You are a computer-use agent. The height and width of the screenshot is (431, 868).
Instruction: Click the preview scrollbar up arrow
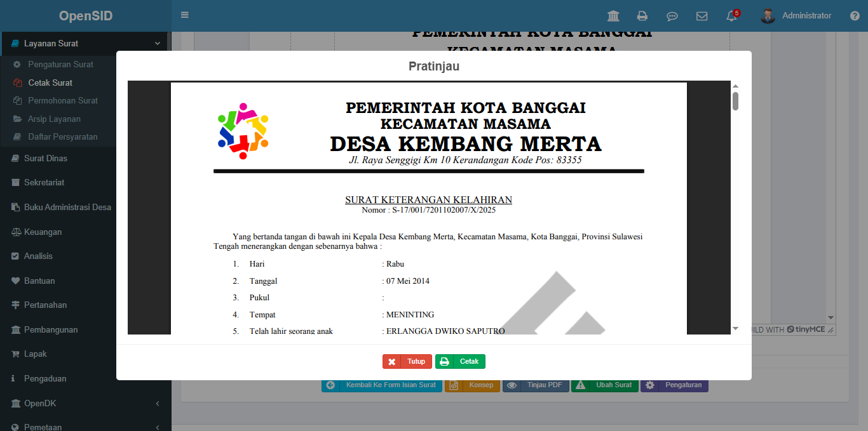(x=735, y=86)
